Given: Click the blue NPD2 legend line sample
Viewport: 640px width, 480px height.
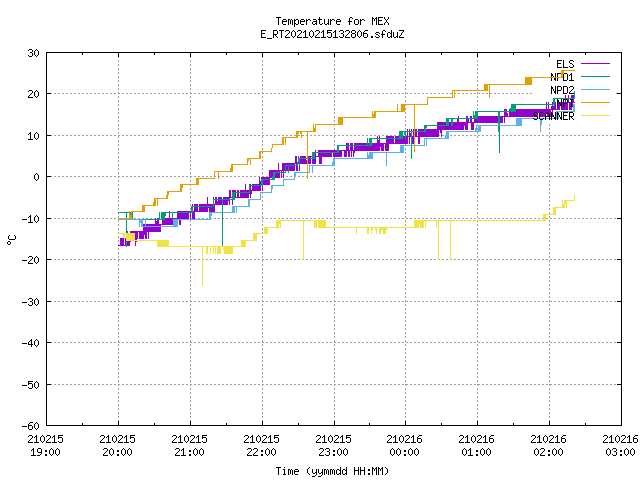Looking at the screenshot, I should tap(595, 89).
